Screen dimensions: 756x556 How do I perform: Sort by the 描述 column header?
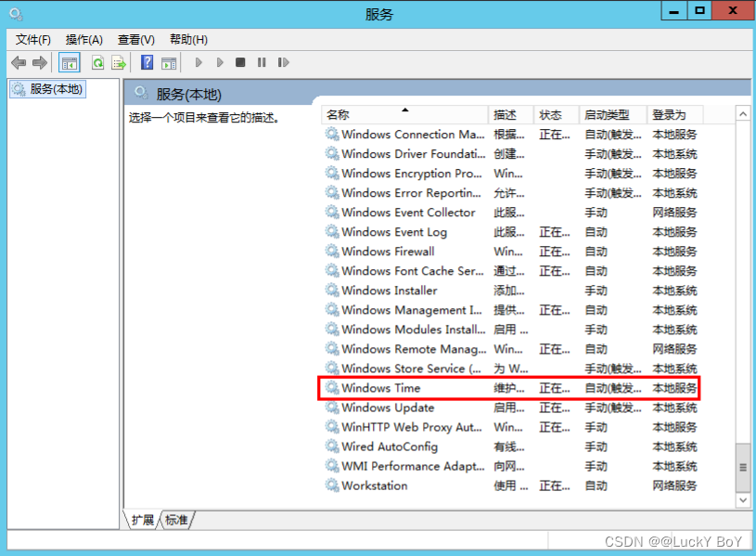pos(510,115)
